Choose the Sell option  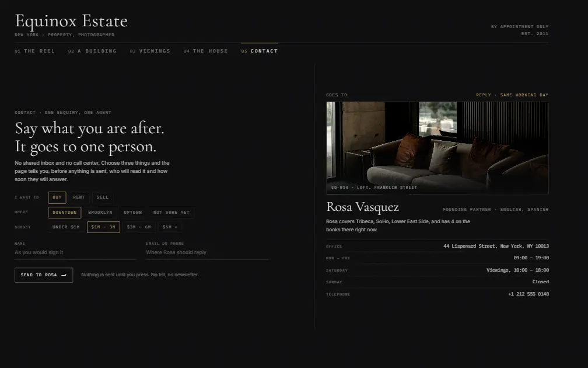click(x=103, y=197)
